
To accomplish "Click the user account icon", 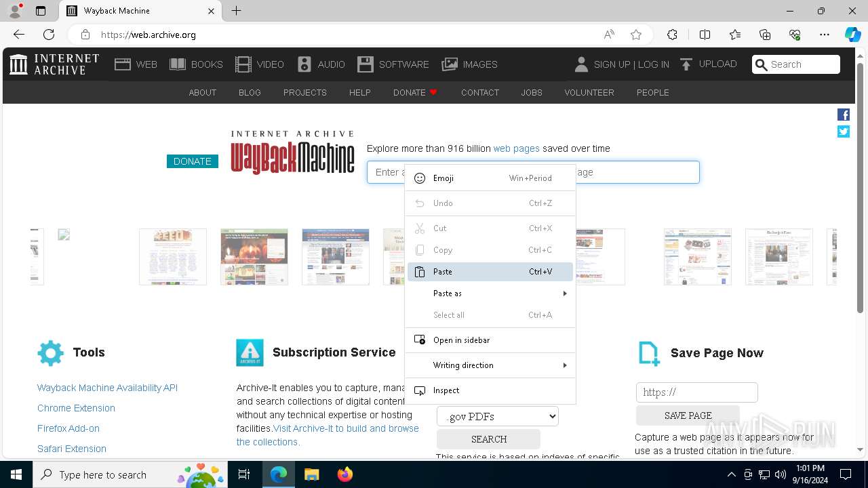I will pos(581,64).
